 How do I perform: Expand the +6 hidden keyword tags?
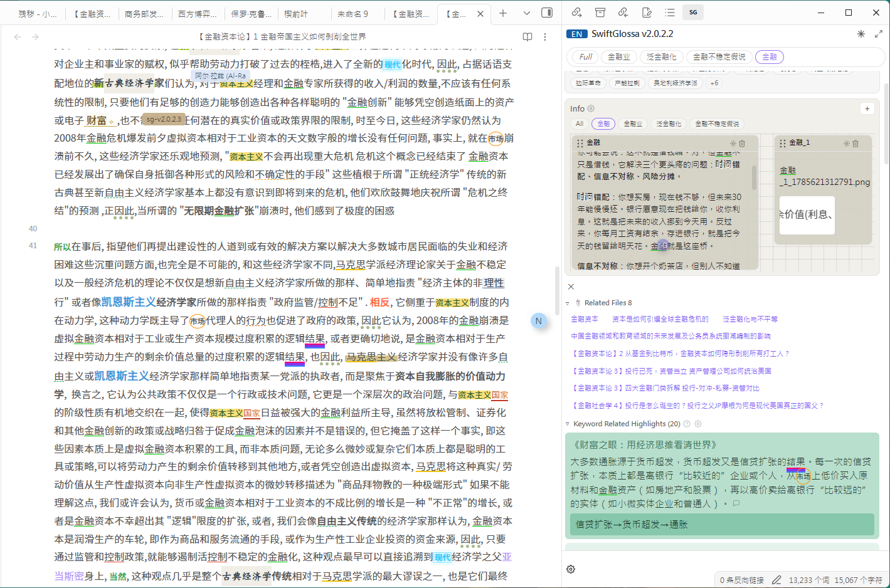[714, 83]
